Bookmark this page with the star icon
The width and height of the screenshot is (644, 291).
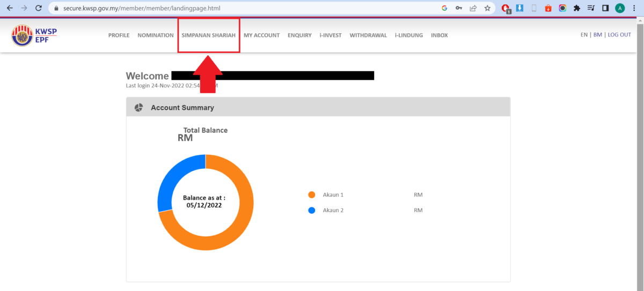coord(487,8)
